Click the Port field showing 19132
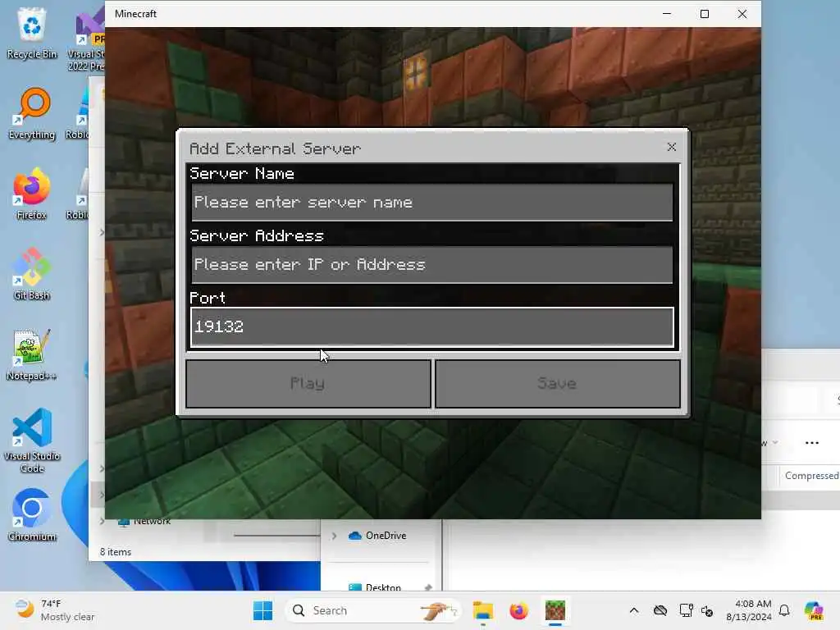 click(431, 326)
